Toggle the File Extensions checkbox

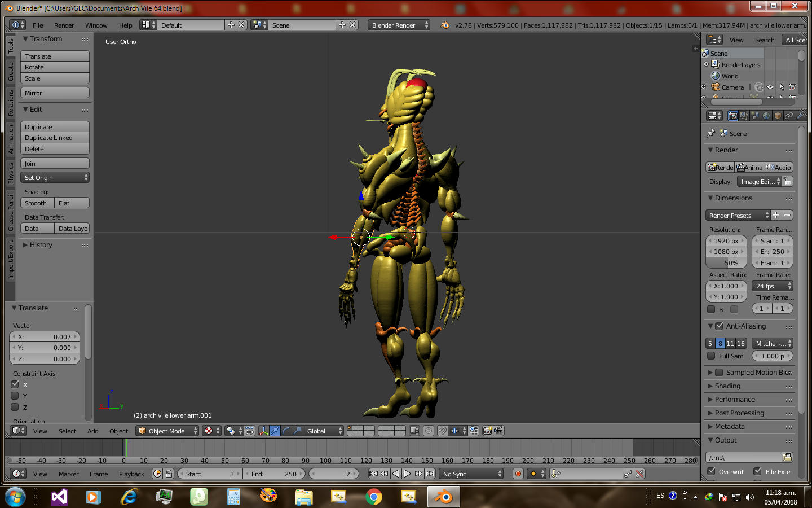coord(758,471)
